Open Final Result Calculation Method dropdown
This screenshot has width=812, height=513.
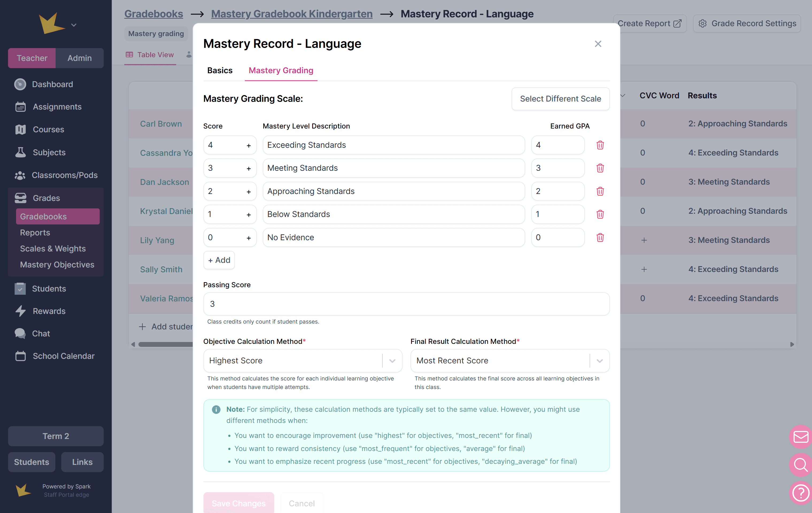point(599,361)
